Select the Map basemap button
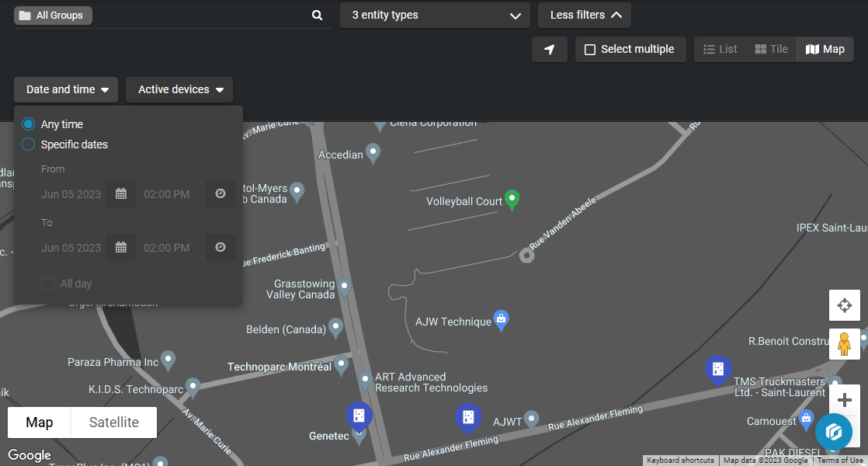 (x=40, y=423)
